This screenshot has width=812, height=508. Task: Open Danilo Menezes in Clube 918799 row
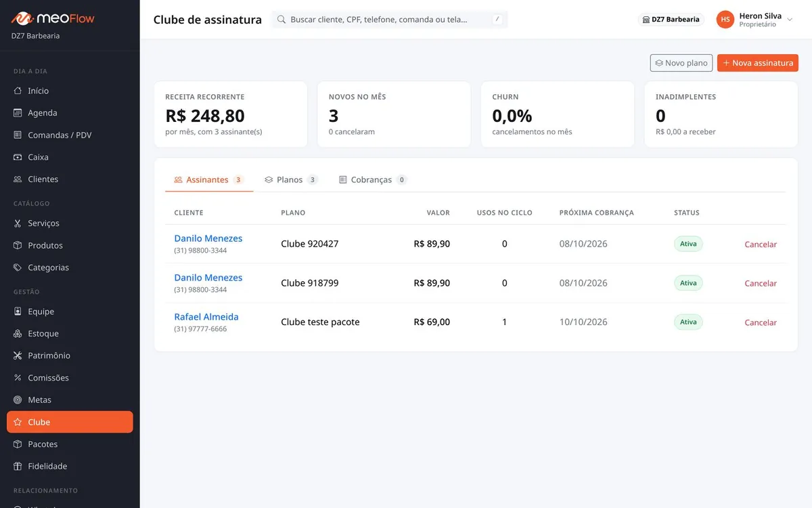(x=208, y=278)
